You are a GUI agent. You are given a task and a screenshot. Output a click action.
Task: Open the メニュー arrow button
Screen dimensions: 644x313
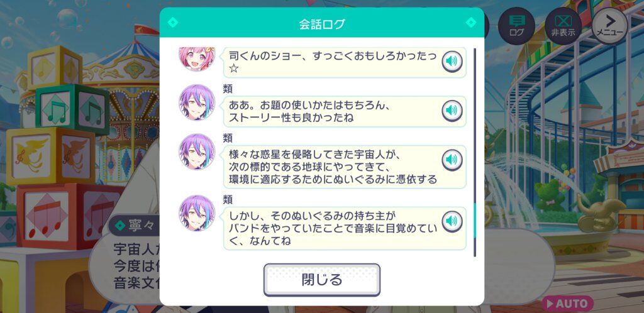click(610, 26)
